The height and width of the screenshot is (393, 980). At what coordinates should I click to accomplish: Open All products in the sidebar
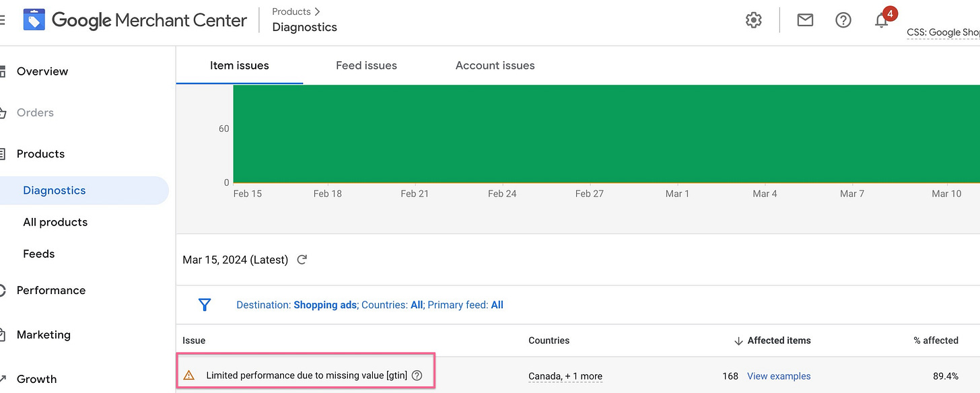(55, 222)
